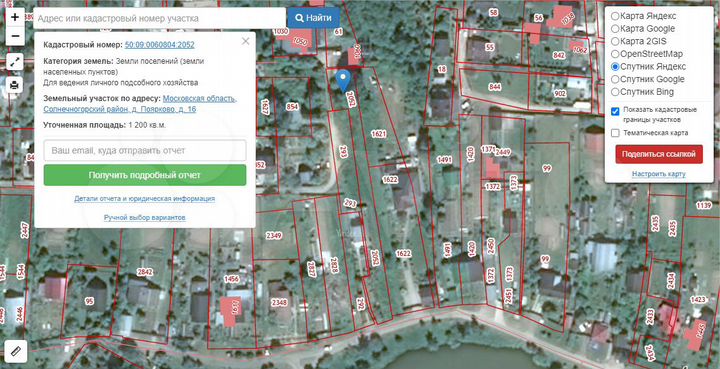The image size is (720, 369).
Task: Select Спутник Bing layer
Action: coord(642,92)
